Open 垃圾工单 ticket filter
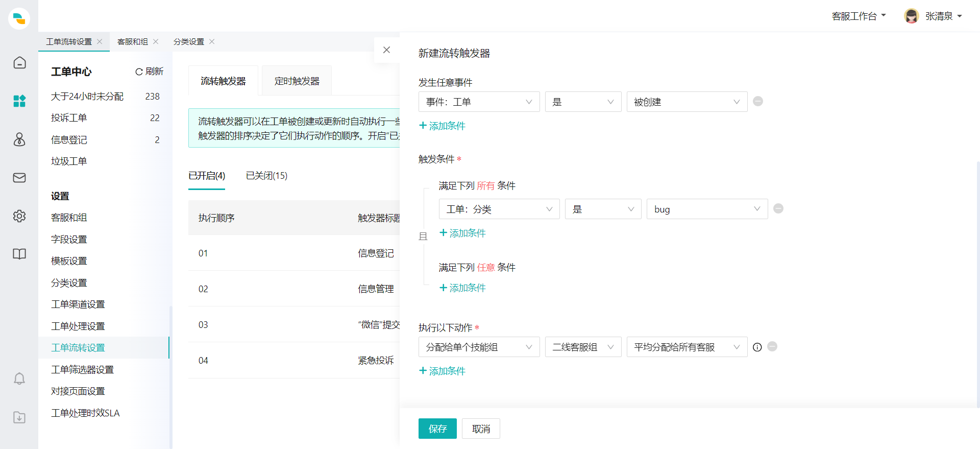Screen dimensions: 980x449 [105, 161]
